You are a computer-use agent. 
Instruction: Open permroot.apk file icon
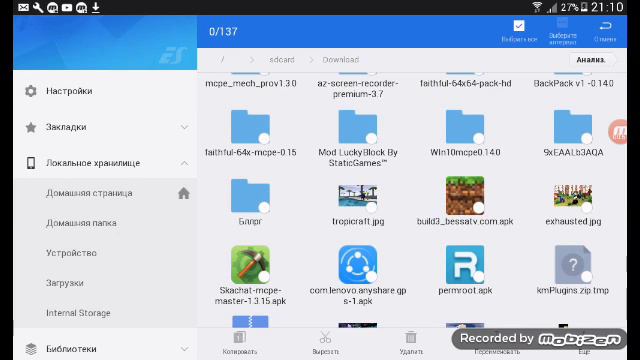[x=465, y=264]
